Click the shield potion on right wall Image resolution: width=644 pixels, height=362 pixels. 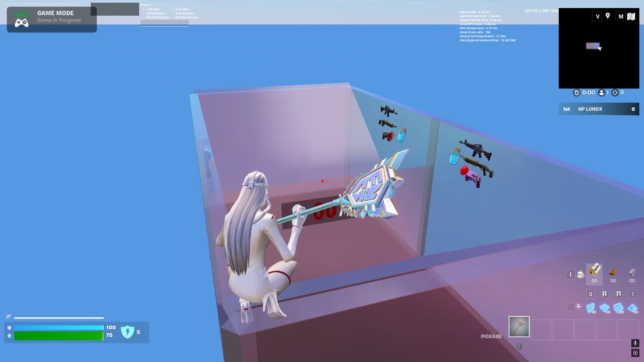(455, 156)
